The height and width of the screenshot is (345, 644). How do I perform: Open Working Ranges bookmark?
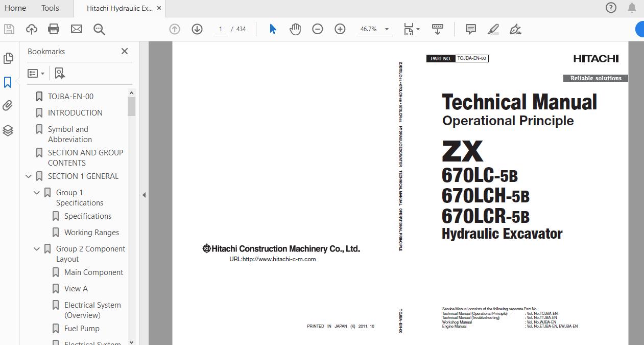click(x=91, y=233)
